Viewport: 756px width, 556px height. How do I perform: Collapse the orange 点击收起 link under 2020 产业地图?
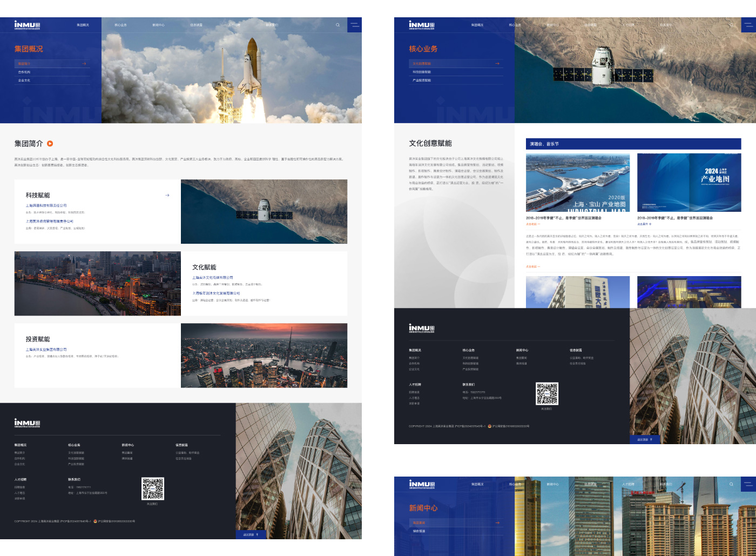click(x=532, y=224)
